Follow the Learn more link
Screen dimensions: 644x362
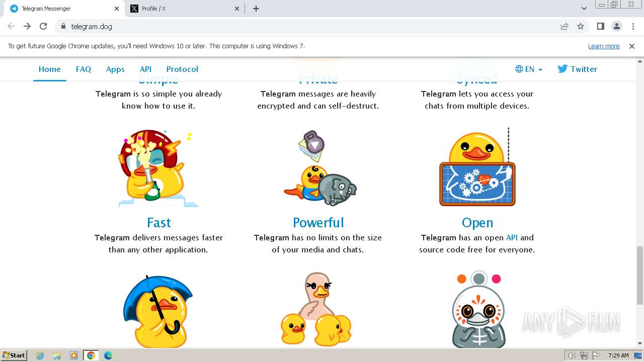click(604, 46)
